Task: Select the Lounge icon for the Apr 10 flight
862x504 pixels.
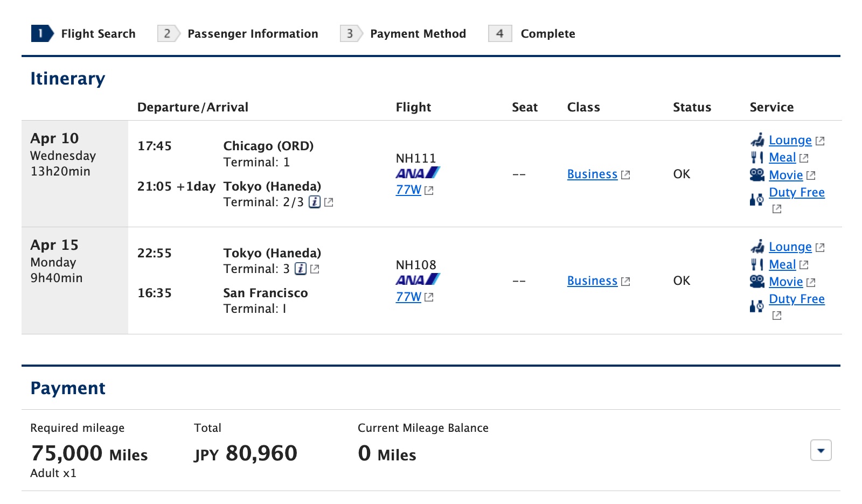Action: pos(758,140)
